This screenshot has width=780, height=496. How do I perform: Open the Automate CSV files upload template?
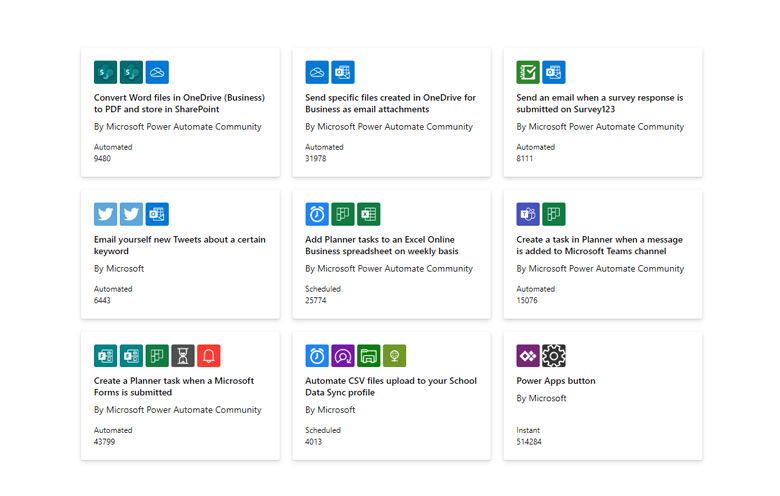pyautogui.click(x=390, y=386)
